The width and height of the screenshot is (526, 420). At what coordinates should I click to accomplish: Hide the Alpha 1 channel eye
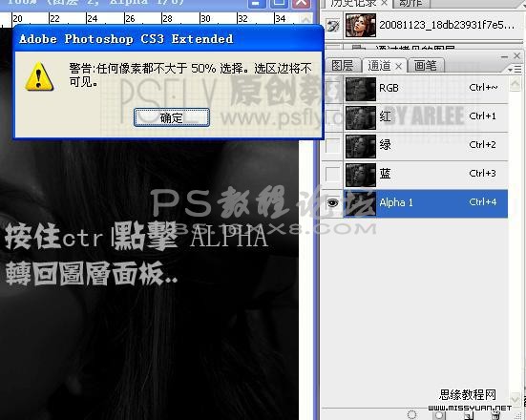pos(332,202)
